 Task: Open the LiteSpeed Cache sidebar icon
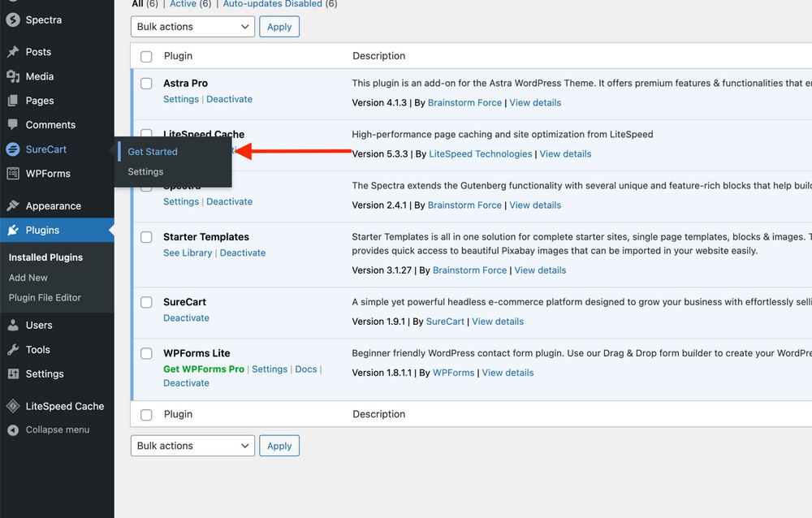tap(13, 406)
